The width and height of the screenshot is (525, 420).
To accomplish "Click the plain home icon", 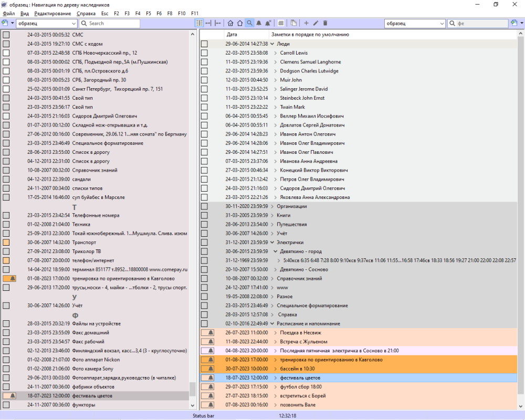I will click(240, 23).
